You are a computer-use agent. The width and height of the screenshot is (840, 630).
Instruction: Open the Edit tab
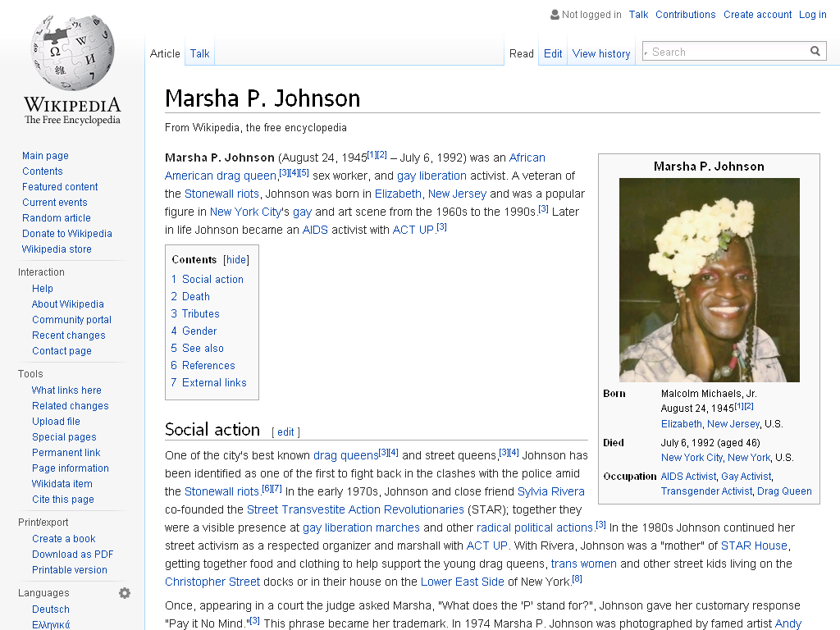click(x=553, y=53)
